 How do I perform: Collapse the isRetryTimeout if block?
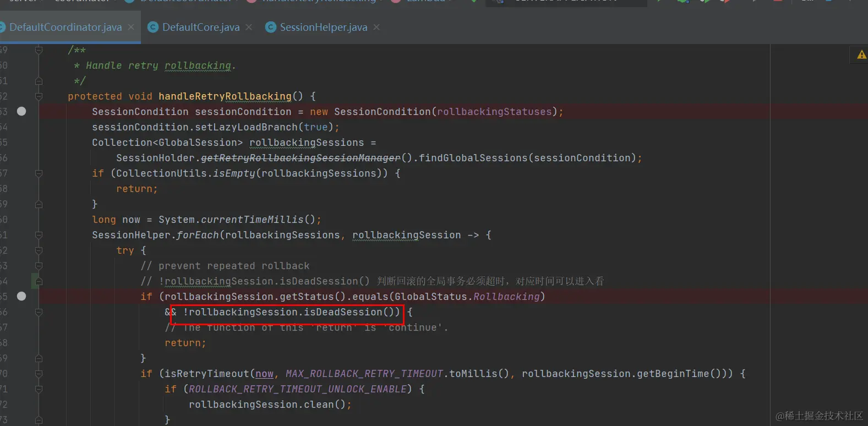[39, 374]
